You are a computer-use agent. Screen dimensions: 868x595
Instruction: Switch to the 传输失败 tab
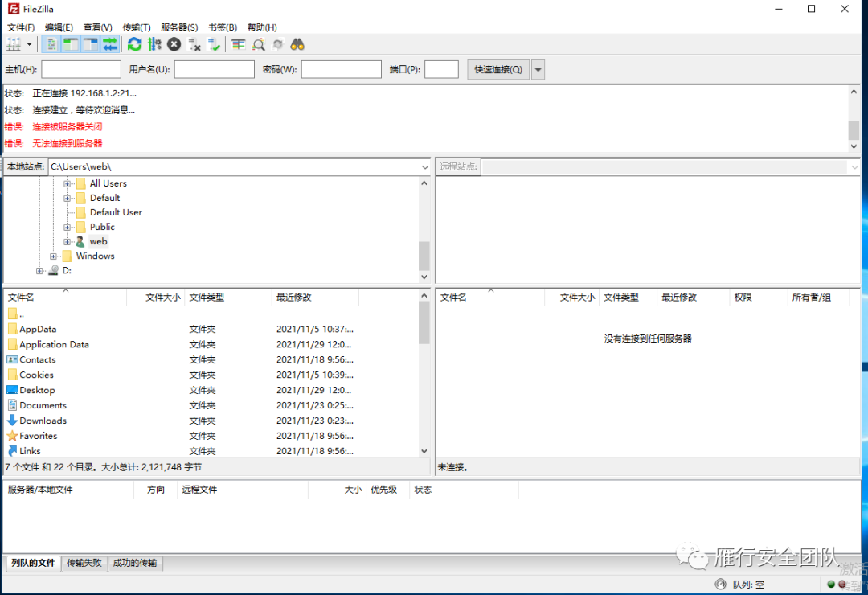84,563
